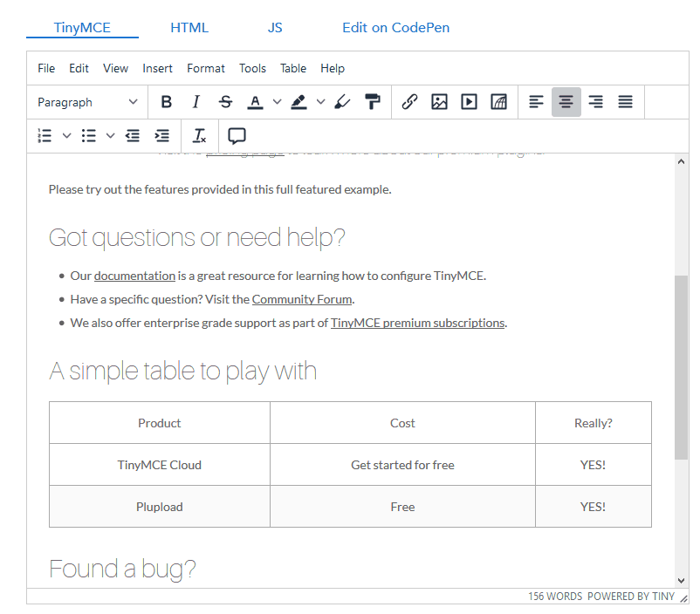Insert or edit media
This screenshot has width=700, height=614.
coord(469,102)
